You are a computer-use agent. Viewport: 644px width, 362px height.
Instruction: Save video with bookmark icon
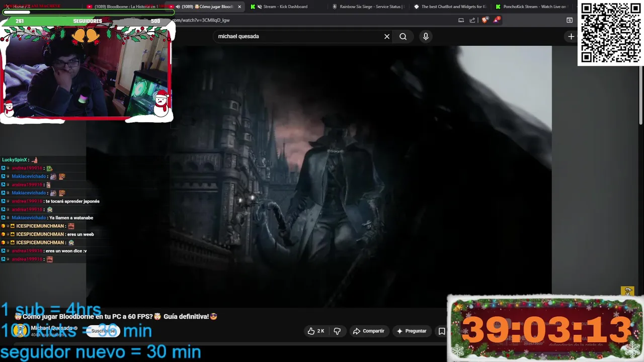point(442,331)
